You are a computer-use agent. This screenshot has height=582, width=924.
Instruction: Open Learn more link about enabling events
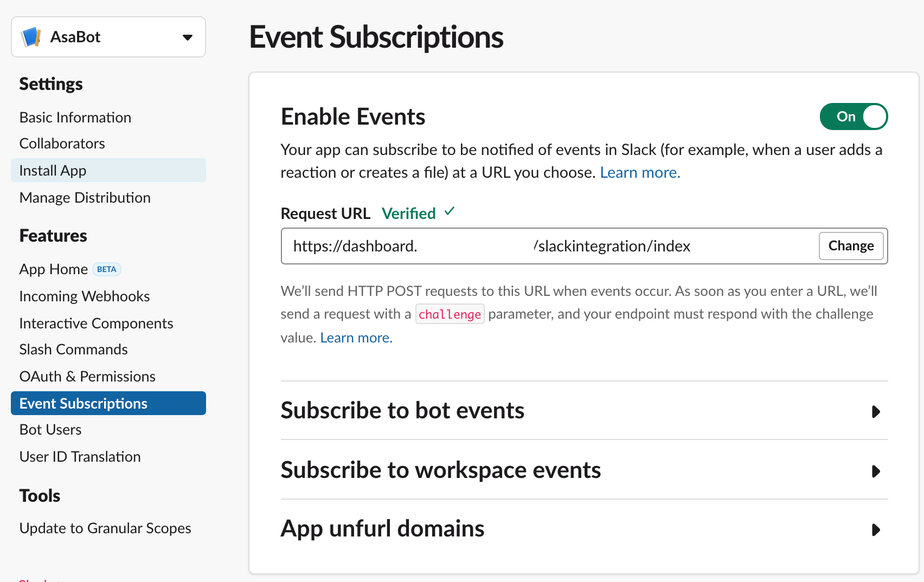click(640, 172)
